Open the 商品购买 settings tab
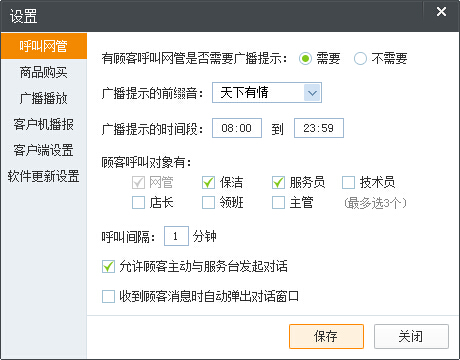This screenshot has width=460, height=360. tap(44, 72)
